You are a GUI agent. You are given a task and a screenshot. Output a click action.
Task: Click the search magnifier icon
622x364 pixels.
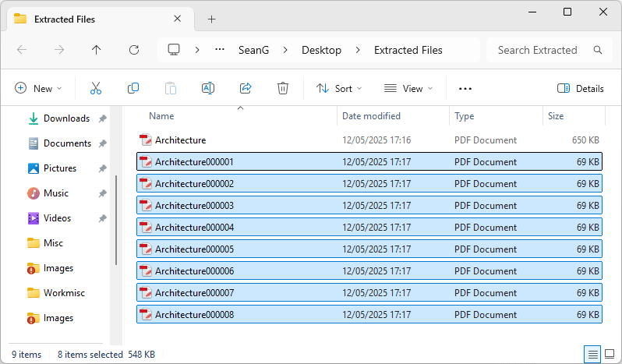point(598,50)
